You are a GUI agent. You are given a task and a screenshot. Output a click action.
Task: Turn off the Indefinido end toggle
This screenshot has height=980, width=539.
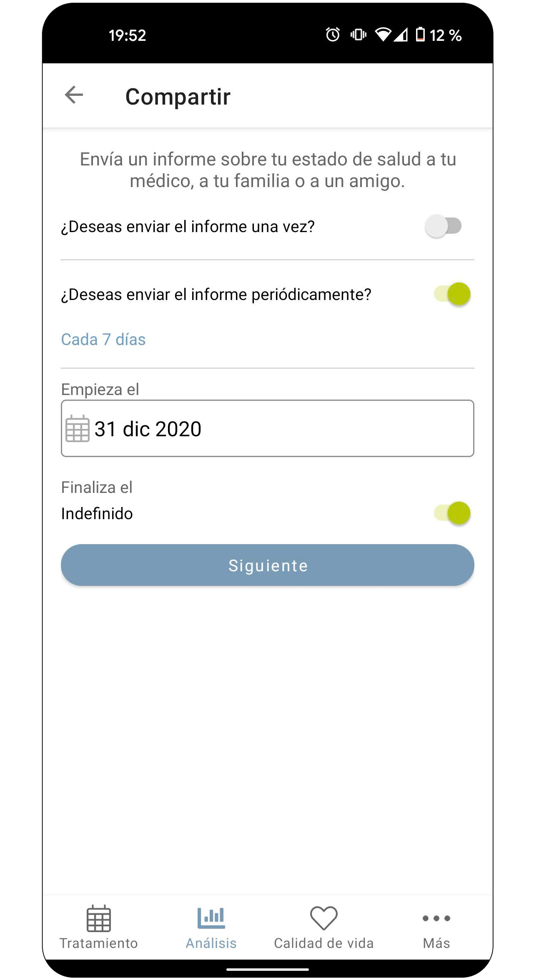click(x=452, y=513)
